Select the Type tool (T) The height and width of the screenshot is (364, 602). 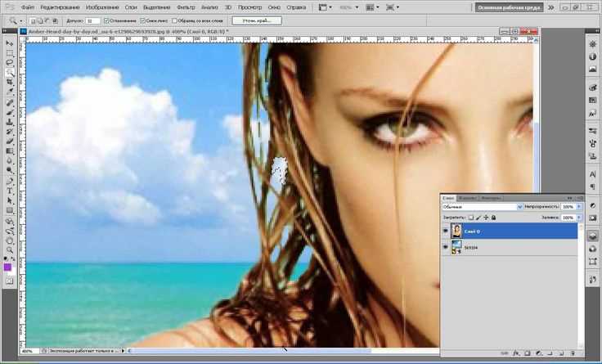10,191
